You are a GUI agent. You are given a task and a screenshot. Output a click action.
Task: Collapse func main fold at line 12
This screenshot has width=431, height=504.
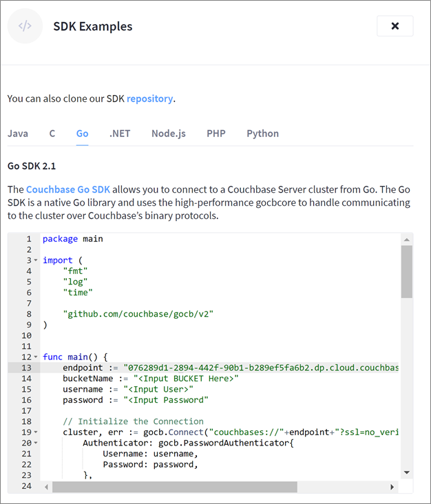pyautogui.click(x=36, y=357)
